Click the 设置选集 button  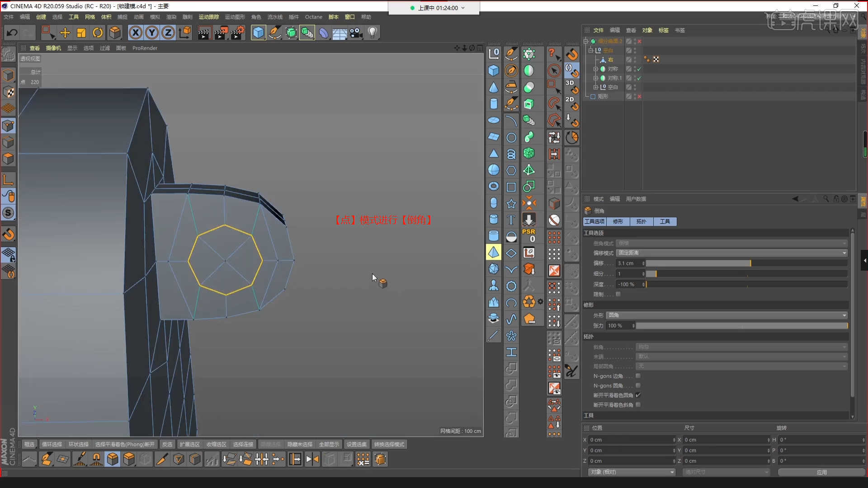tap(357, 445)
